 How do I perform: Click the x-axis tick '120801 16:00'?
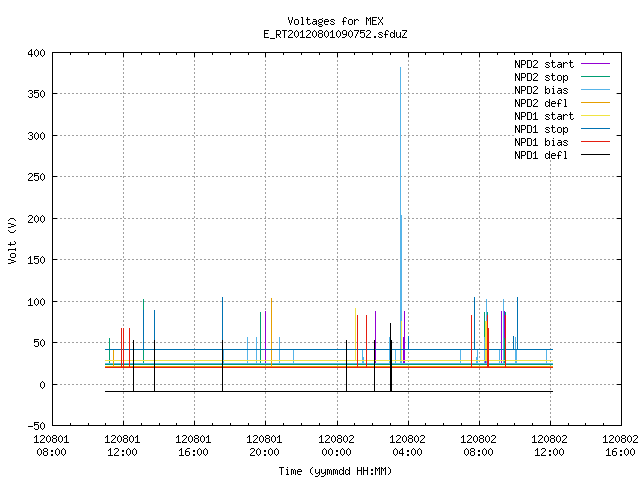coord(193,446)
